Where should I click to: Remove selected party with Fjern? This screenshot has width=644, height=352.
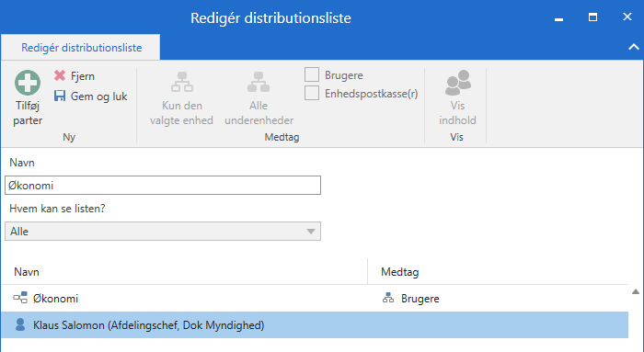point(75,76)
